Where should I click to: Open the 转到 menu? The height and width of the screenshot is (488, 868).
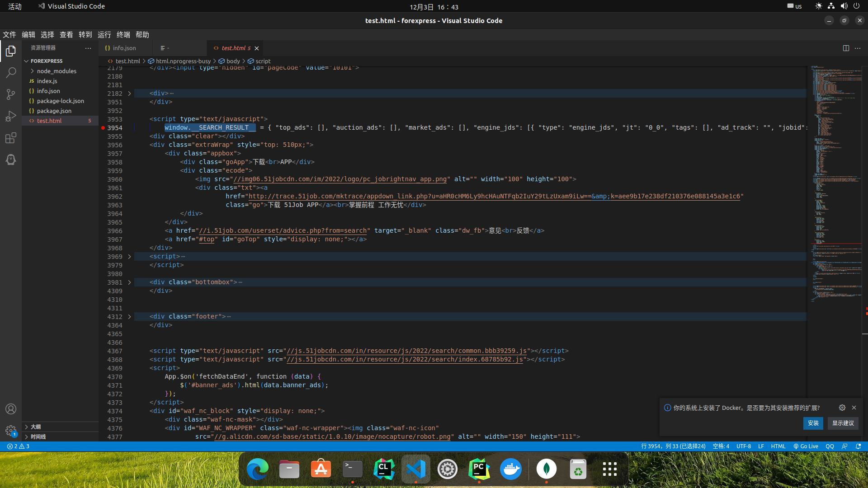(x=85, y=35)
